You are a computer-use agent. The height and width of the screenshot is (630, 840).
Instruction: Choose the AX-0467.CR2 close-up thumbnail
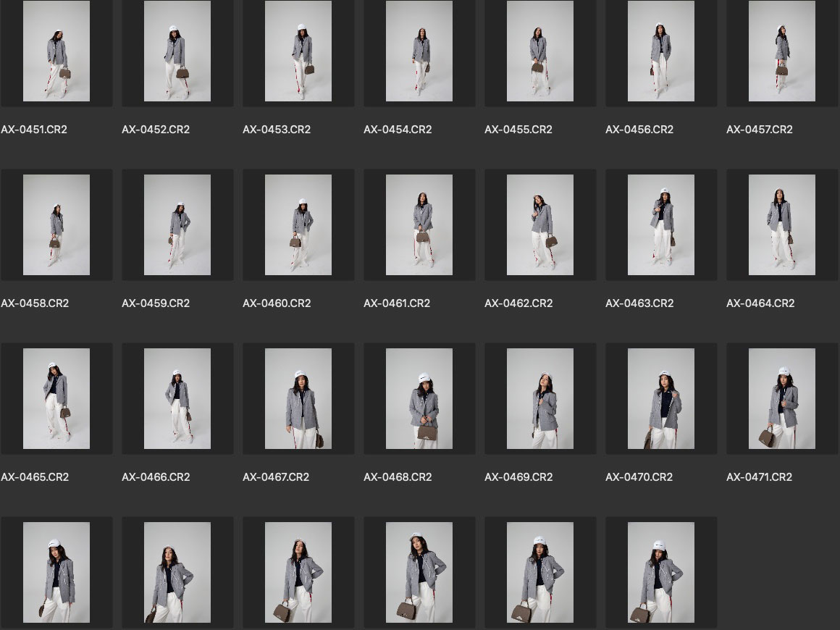[x=298, y=398]
